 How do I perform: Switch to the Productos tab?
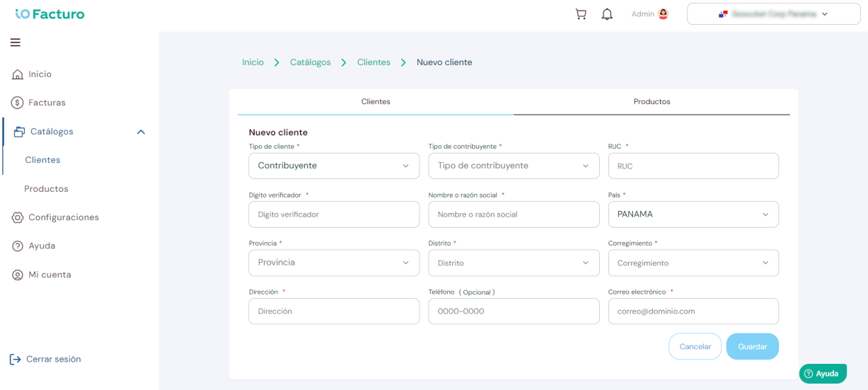652,102
